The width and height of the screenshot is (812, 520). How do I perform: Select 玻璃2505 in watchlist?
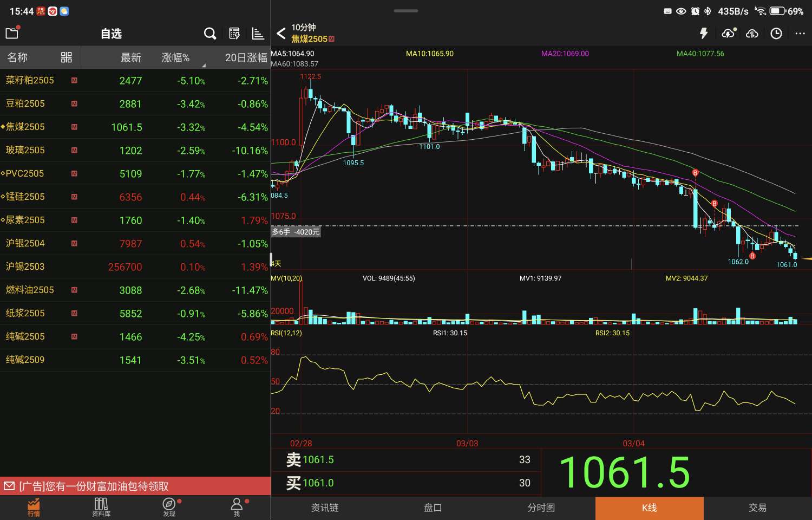(135, 150)
